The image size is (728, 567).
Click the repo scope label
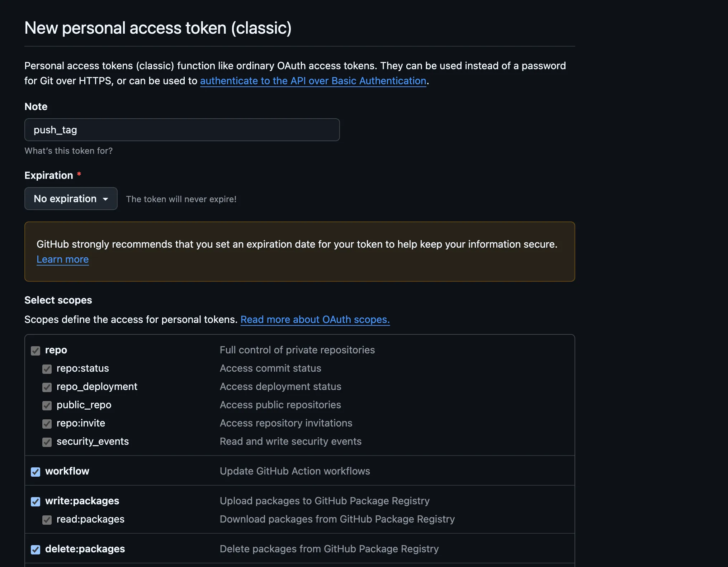pos(56,350)
